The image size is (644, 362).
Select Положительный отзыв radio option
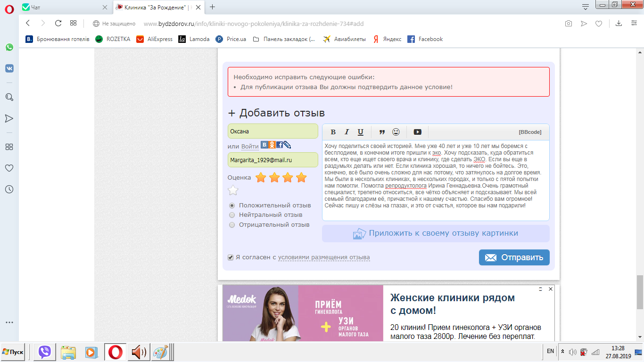232,206
